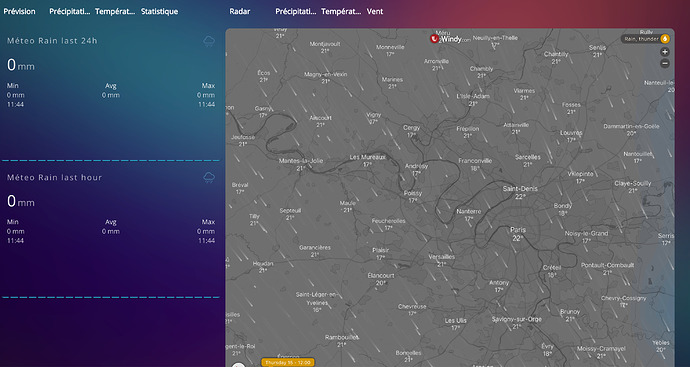Zoom out the map with minus button
The height and width of the screenshot is (367, 690).
(664, 63)
